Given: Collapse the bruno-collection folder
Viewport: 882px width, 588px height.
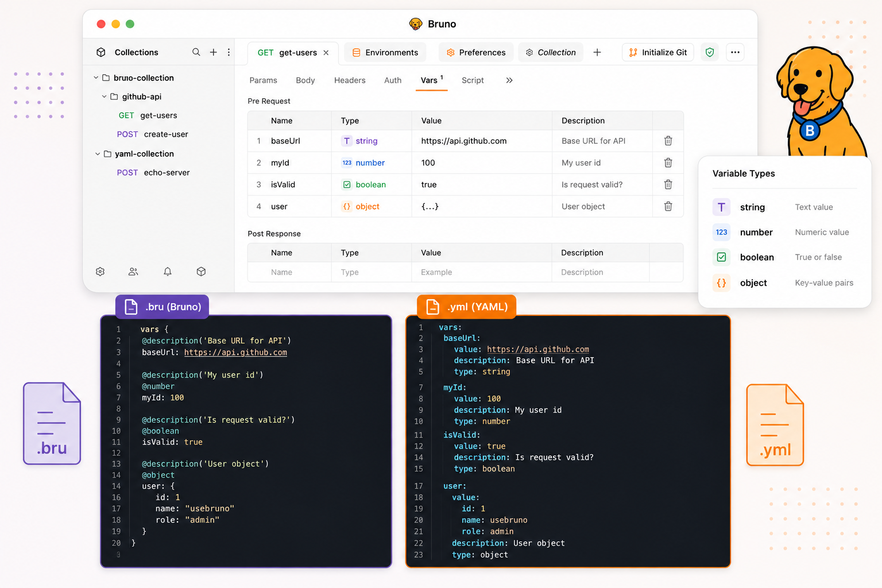Looking at the screenshot, I should 96,78.
